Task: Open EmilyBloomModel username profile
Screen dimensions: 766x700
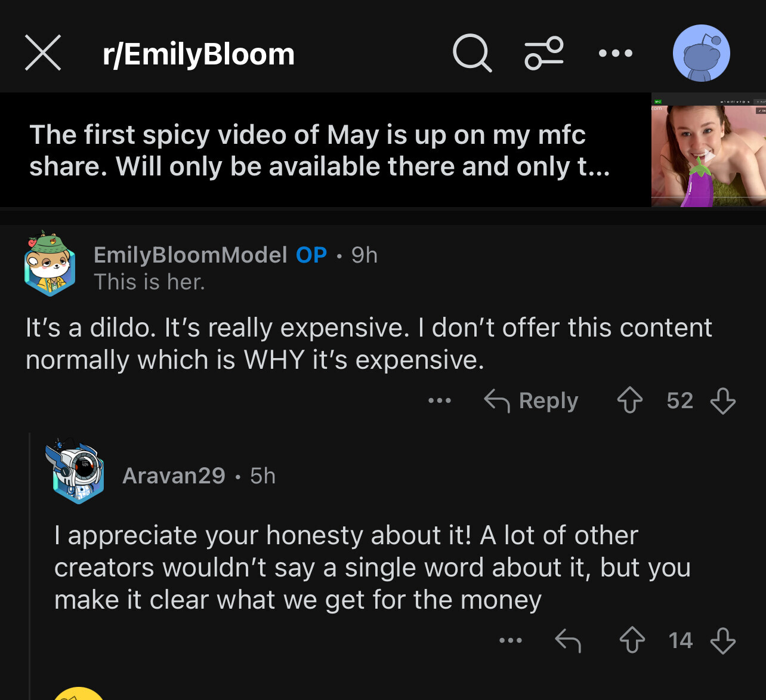Action: click(x=190, y=255)
